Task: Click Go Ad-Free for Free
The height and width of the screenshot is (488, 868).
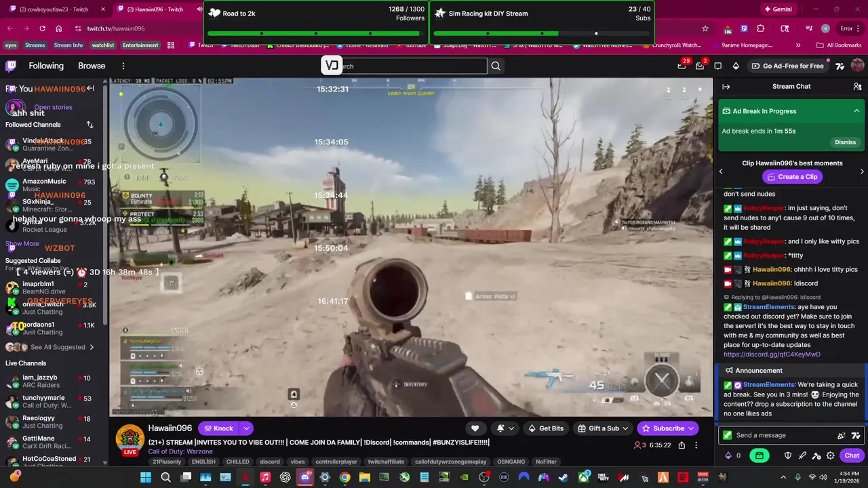Action: click(x=787, y=66)
